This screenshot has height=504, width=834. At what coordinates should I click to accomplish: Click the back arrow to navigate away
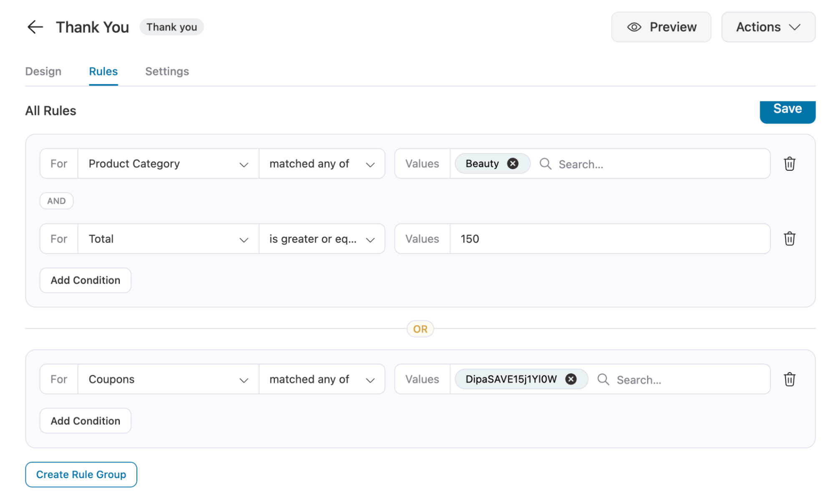[x=35, y=25]
